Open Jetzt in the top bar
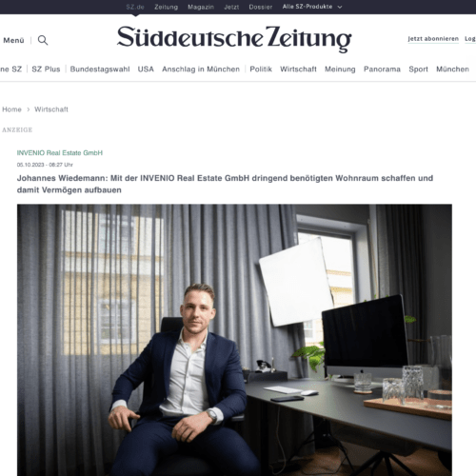 click(x=231, y=7)
